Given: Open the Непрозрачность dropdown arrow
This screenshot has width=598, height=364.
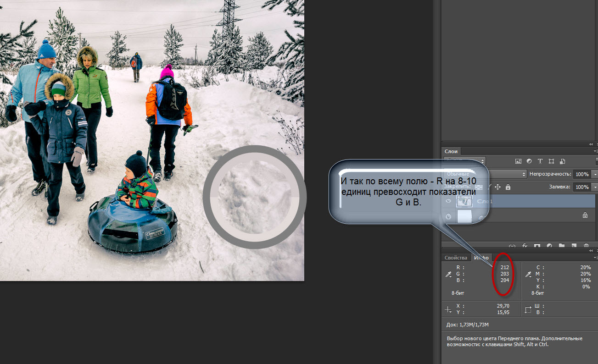Looking at the screenshot, I should (x=595, y=174).
